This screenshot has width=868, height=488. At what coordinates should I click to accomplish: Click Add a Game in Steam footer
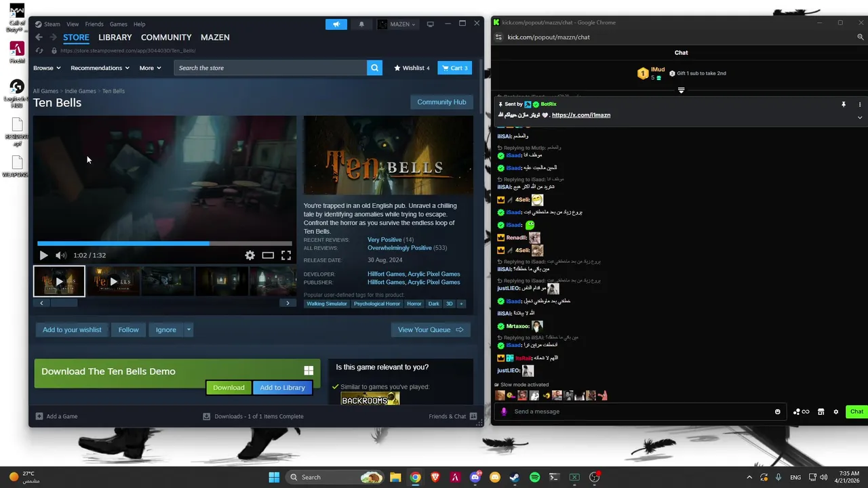pyautogui.click(x=57, y=416)
